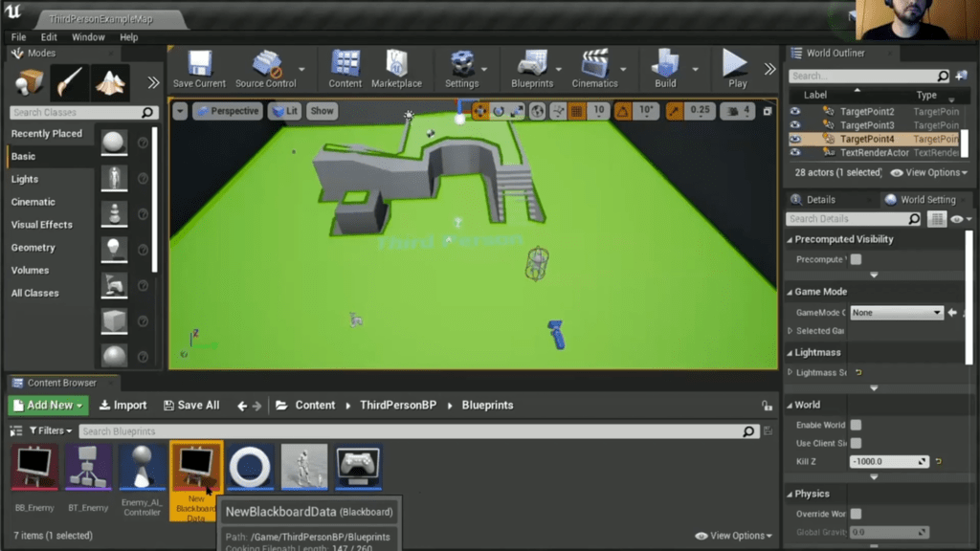Screen dimensions: 980x551
Task: Open the Window menu
Action: [x=88, y=37]
